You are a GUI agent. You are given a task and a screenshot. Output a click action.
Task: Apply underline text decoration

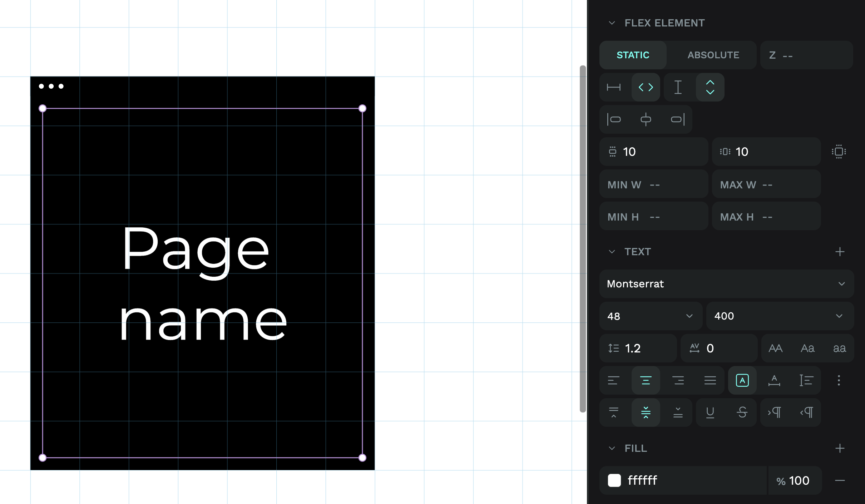(710, 412)
